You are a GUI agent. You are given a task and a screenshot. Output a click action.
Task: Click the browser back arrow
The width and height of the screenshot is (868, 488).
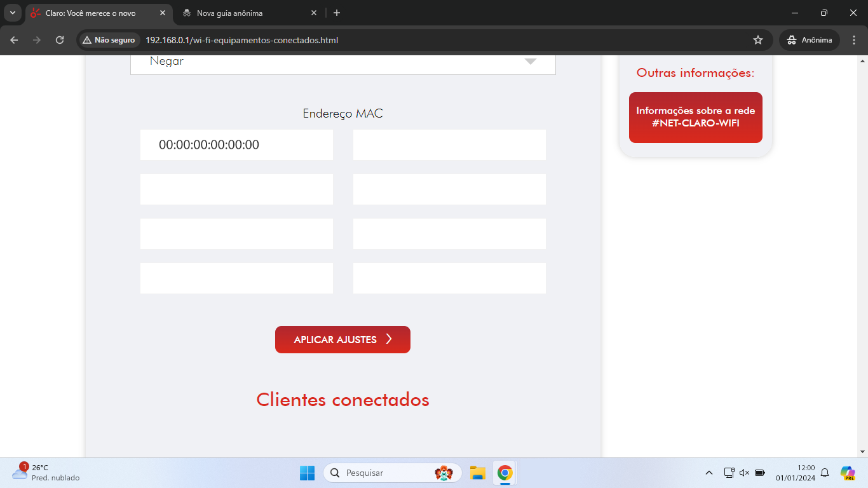click(x=14, y=40)
